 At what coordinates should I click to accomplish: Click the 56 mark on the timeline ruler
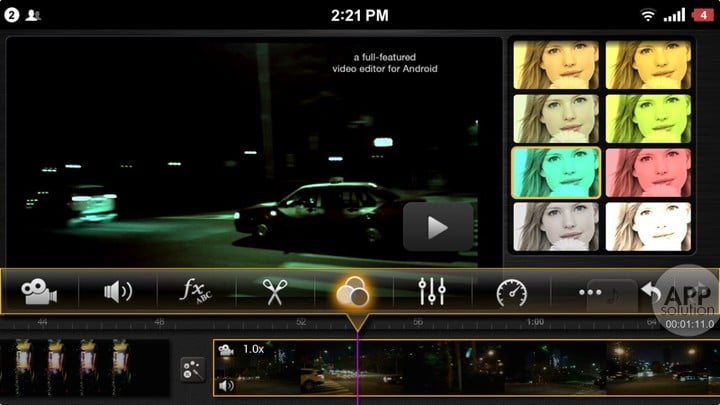[x=418, y=322]
